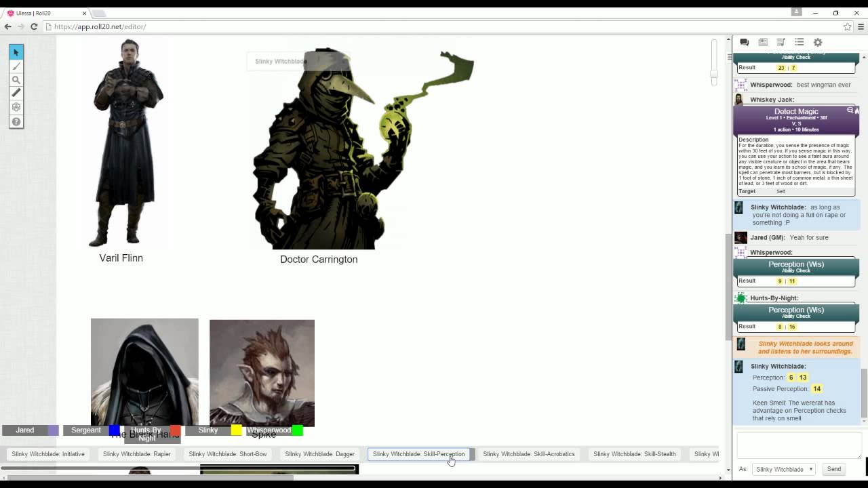Image resolution: width=868 pixels, height=488 pixels.
Task: Click the chat icon on Detect Magic card
Action: click(850, 110)
